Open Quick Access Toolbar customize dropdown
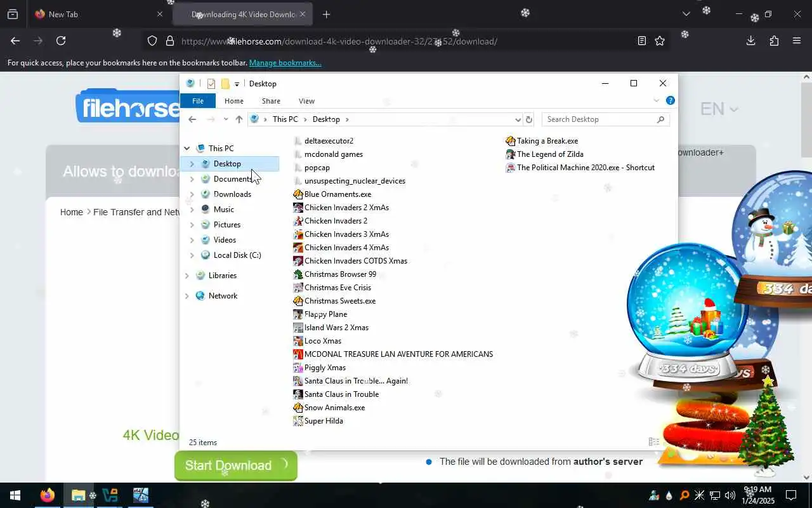The height and width of the screenshot is (508, 812). coord(237,84)
